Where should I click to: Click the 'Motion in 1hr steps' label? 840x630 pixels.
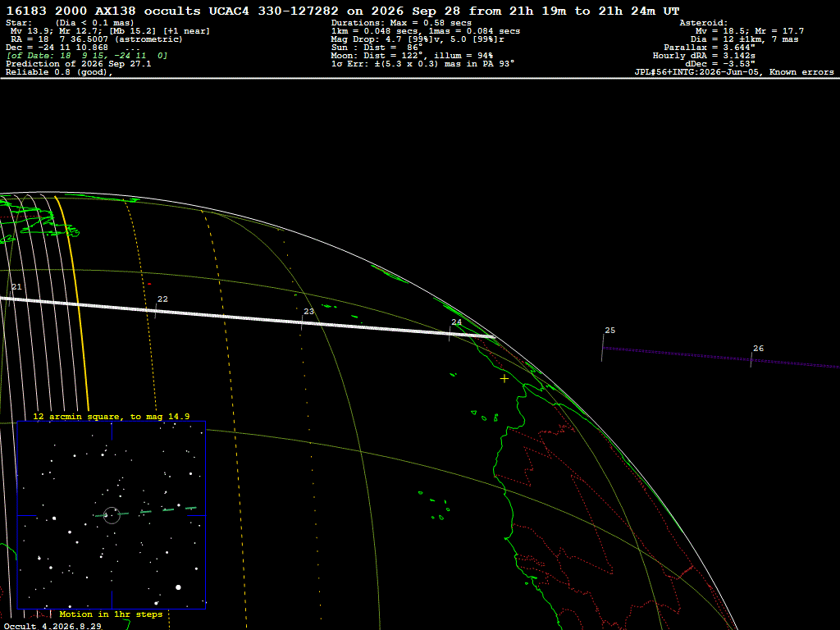point(111,614)
